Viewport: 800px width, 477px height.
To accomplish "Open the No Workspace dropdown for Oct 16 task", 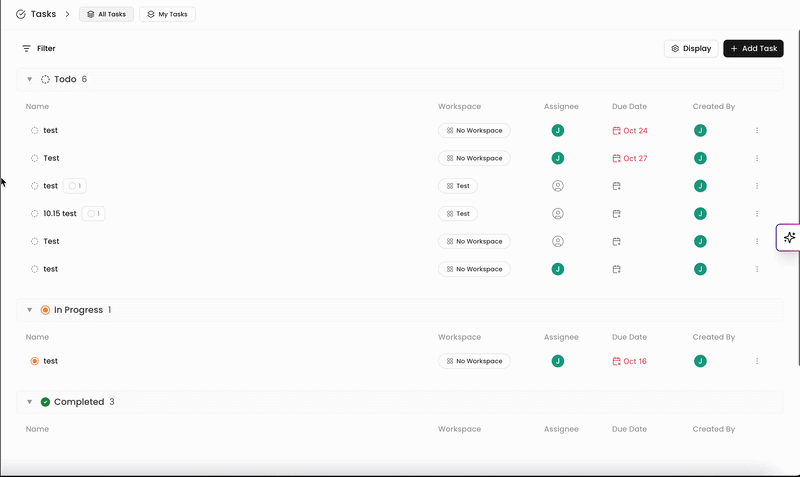I will pos(474,361).
